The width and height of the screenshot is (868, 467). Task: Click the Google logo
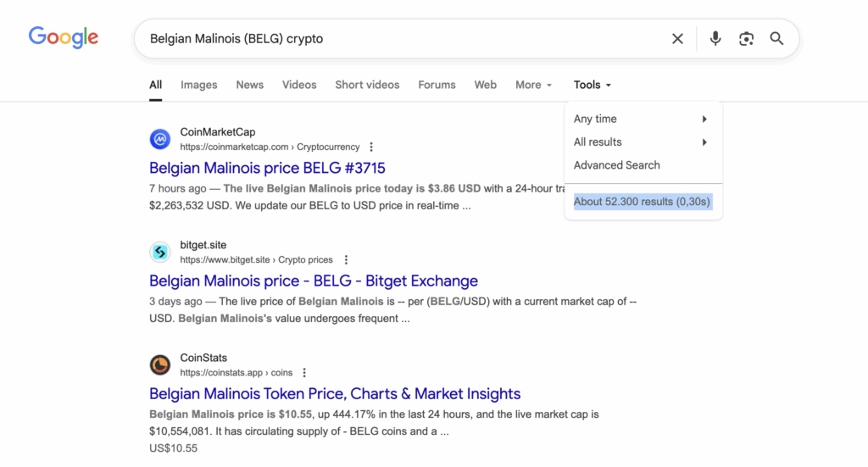(64, 37)
